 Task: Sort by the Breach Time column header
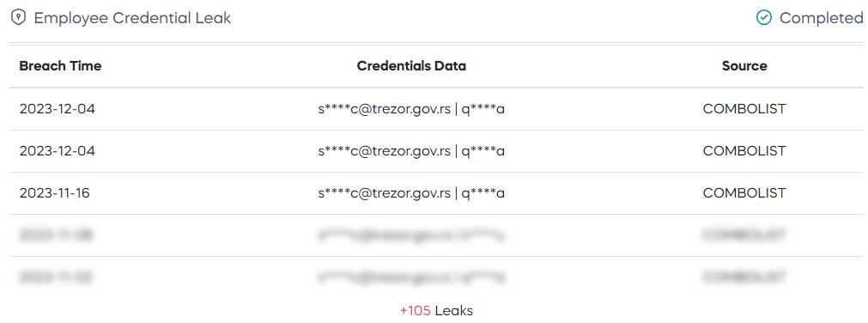pos(60,66)
